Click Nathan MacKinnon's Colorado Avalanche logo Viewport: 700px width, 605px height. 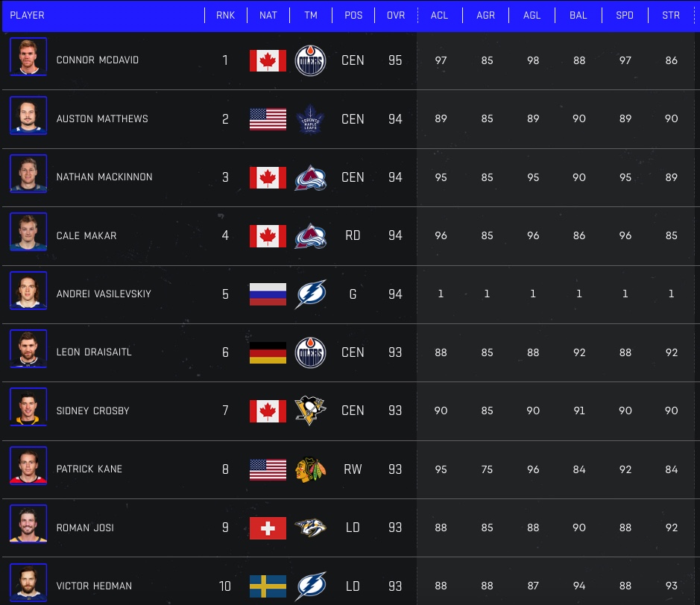311,177
